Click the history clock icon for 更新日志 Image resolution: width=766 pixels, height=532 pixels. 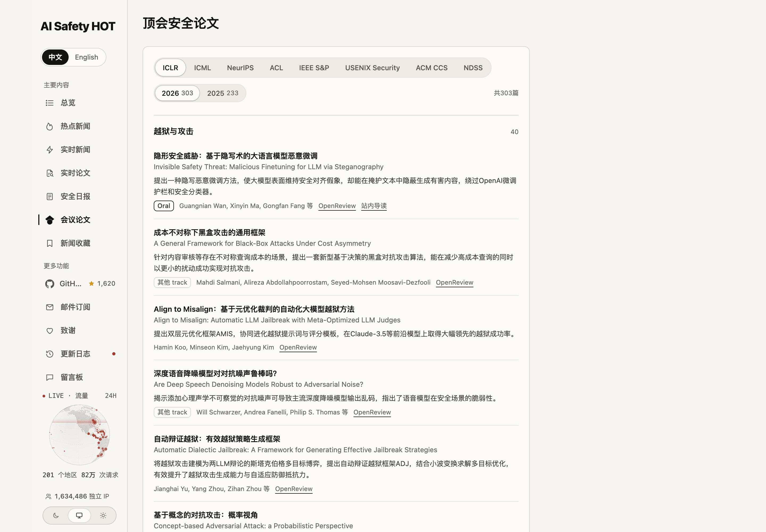50,354
